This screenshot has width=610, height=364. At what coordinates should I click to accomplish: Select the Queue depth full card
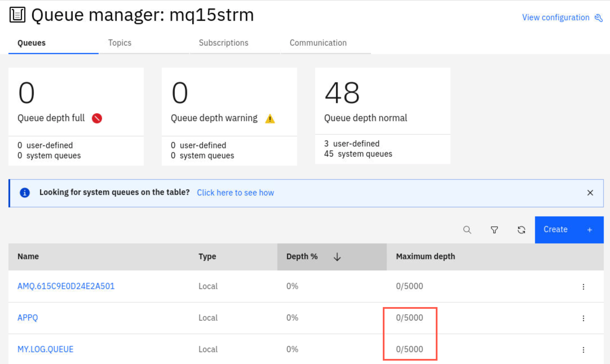[76, 117]
